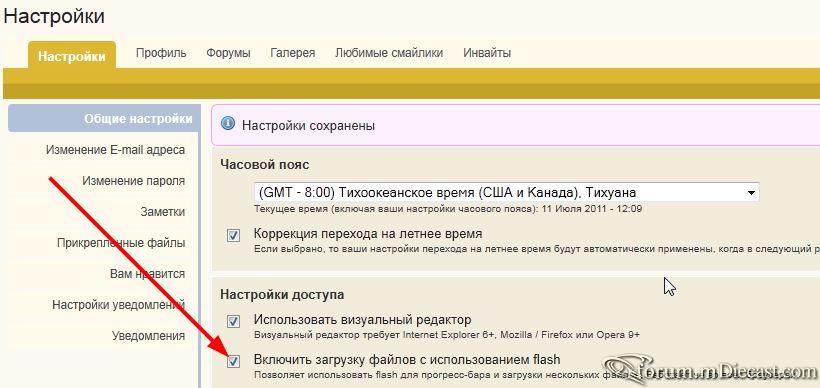This screenshot has height=388, width=820.
Task: Toggle Коррекция перехода на летнее время checkbox
Action: tap(233, 235)
